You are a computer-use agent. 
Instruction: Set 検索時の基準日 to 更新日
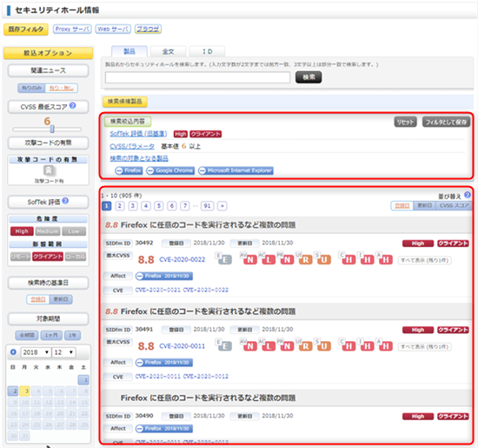point(61,299)
